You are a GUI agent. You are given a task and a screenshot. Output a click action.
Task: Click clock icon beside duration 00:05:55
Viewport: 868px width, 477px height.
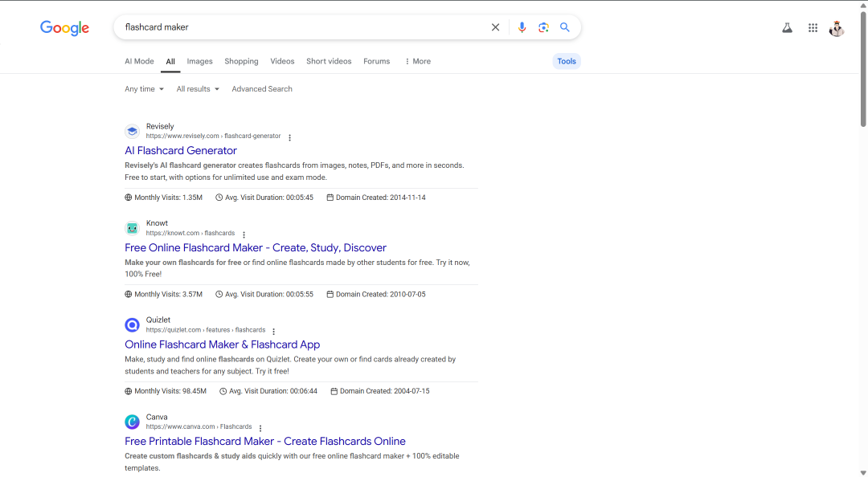click(x=219, y=295)
